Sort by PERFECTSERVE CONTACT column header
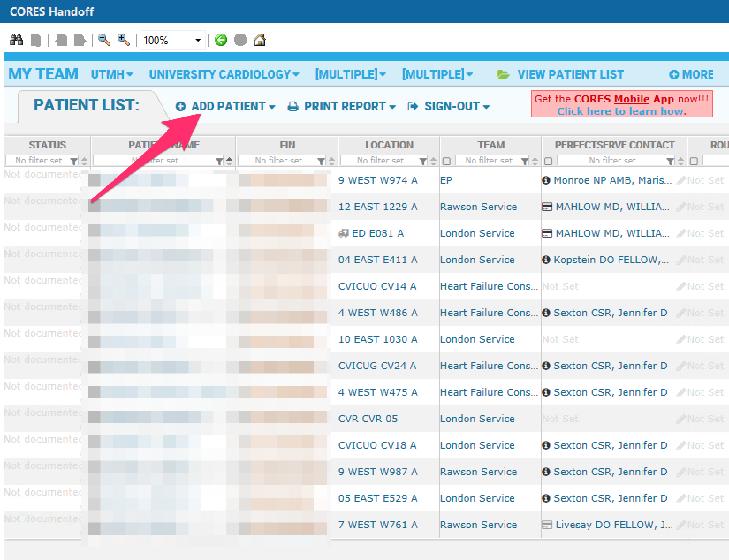 coord(615,145)
